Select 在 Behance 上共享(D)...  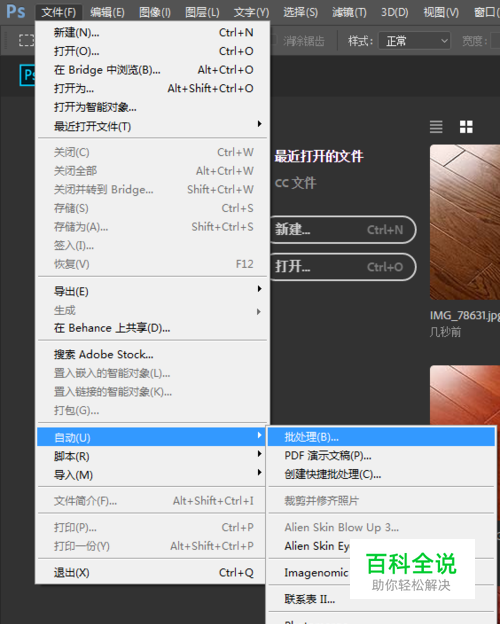154,328
